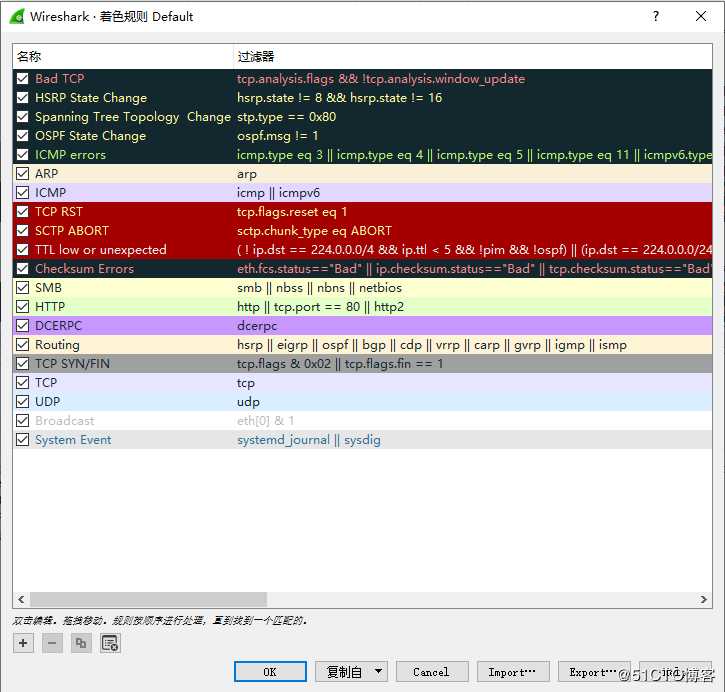
Task: Click the horizontal scrollbar thumb
Action: point(148,600)
